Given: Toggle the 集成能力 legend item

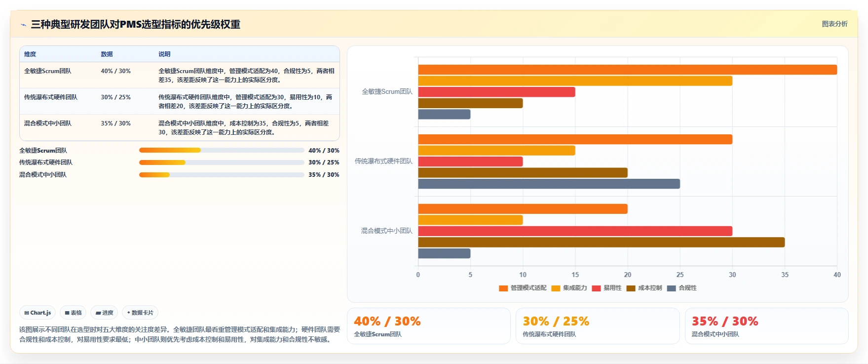Looking at the screenshot, I should (x=569, y=288).
